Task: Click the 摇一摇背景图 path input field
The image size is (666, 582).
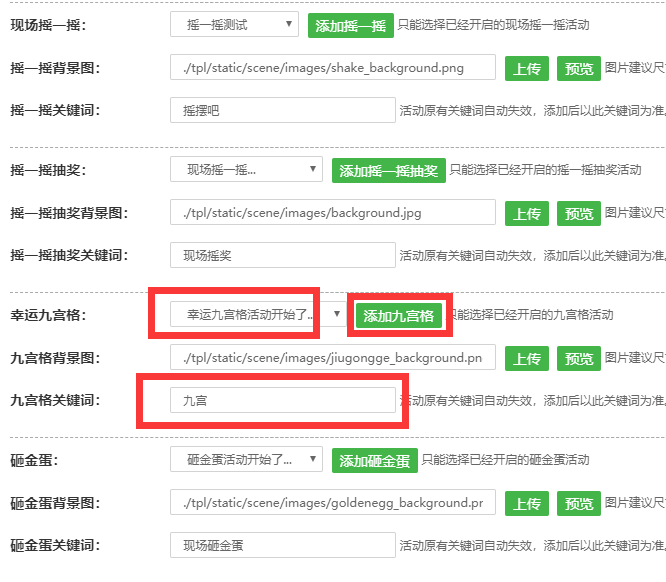Action: point(332,68)
